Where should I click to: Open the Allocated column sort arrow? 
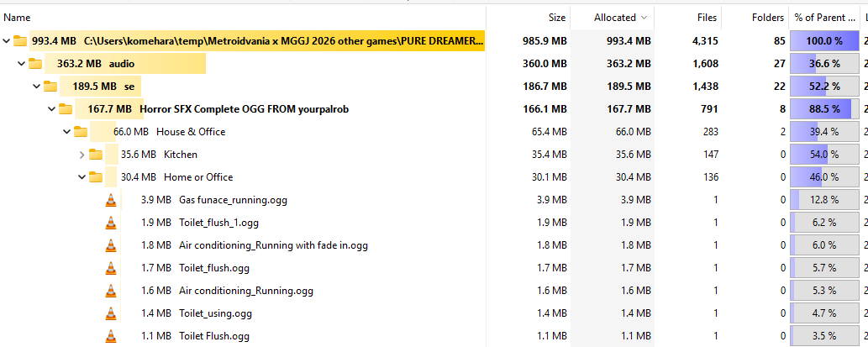pyautogui.click(x=644, y=18)
